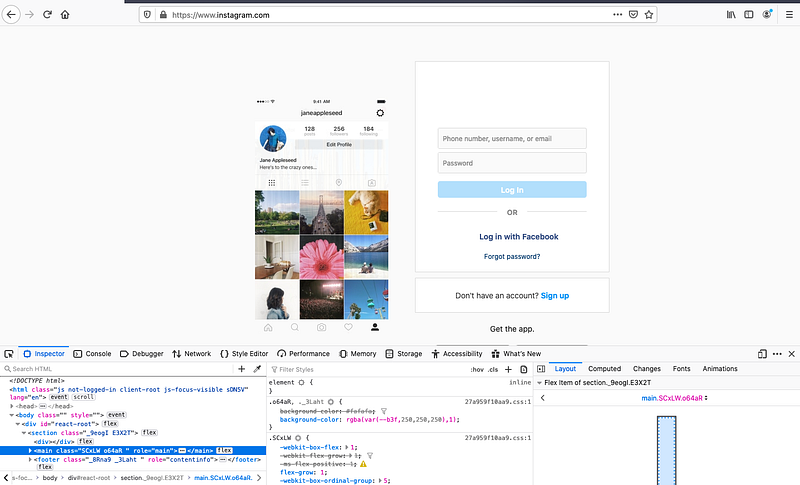Expand -webkit-box-flex shorthand value
Viewport: 800px width, 485px height.
347,447
